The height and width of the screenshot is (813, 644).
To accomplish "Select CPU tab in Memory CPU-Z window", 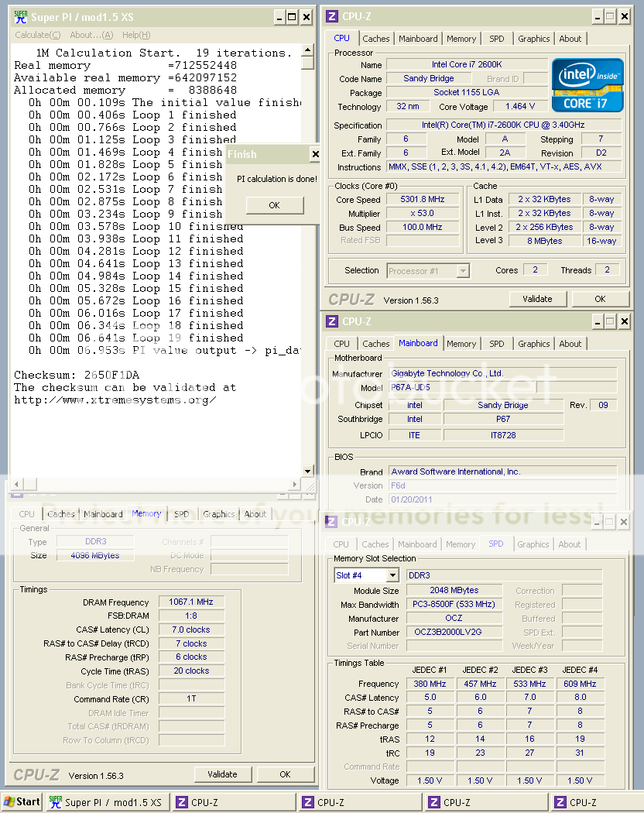I will point(26,514).
